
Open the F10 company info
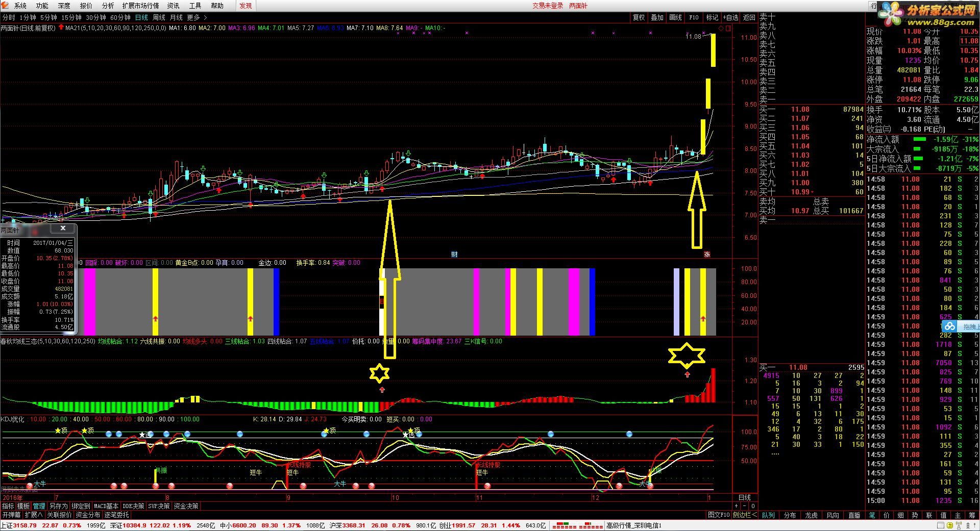[x=694, y=17]
